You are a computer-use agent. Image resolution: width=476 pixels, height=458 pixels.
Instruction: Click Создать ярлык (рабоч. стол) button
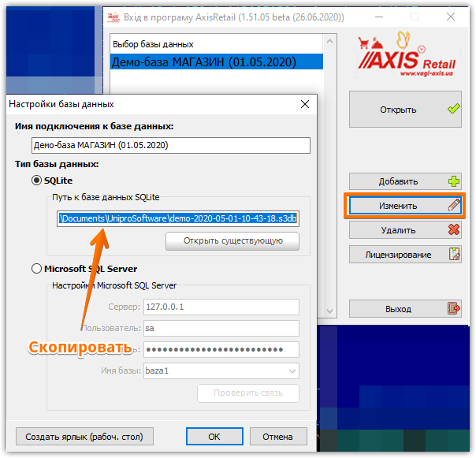(84, 437)
